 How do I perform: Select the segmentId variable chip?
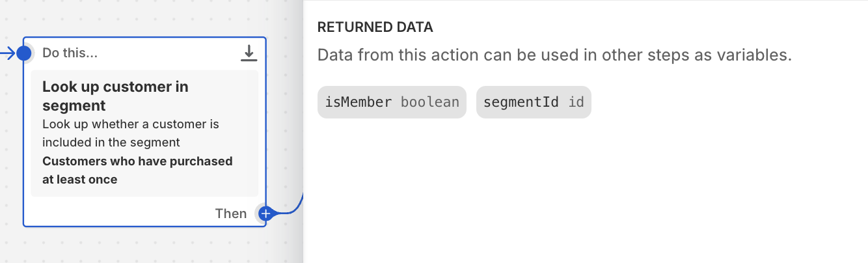point(534,102)
